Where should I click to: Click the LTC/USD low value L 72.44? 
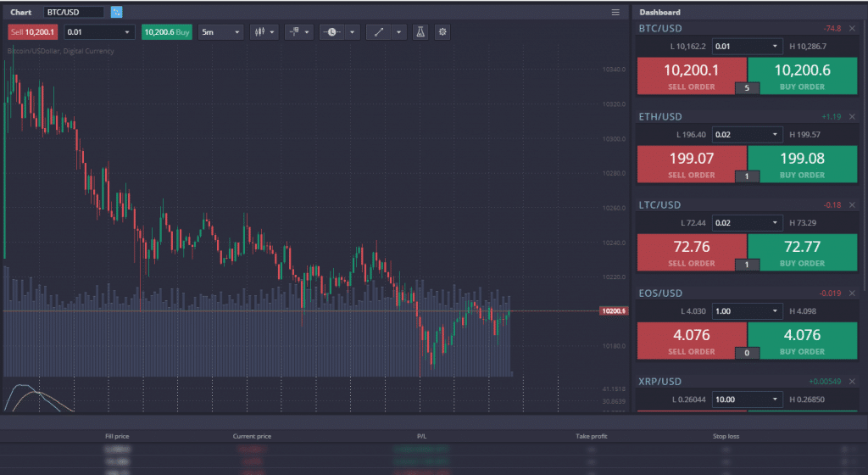click(x=693, y=223)
